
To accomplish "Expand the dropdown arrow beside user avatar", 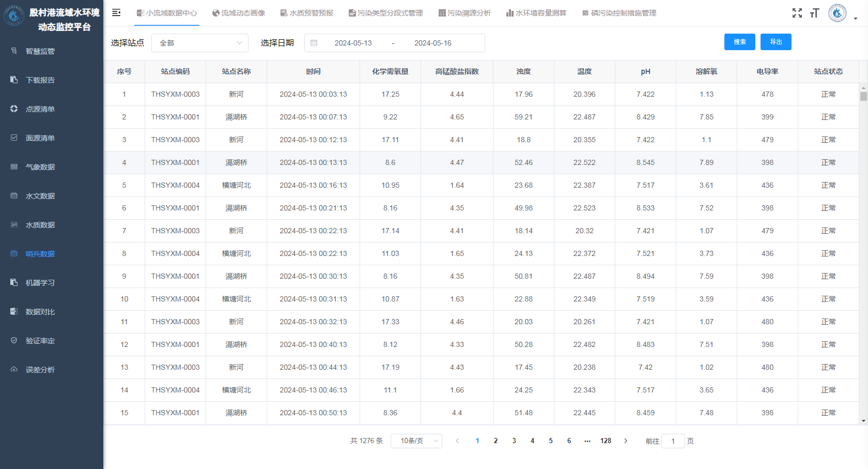I will point(856,19).
